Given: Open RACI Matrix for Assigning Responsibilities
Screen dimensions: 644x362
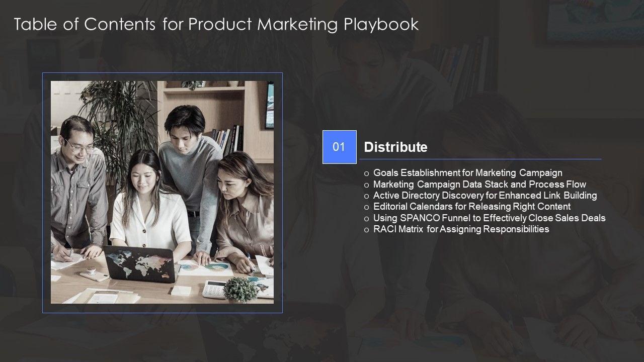Looking at the screenshot, I should pos(461,229).
